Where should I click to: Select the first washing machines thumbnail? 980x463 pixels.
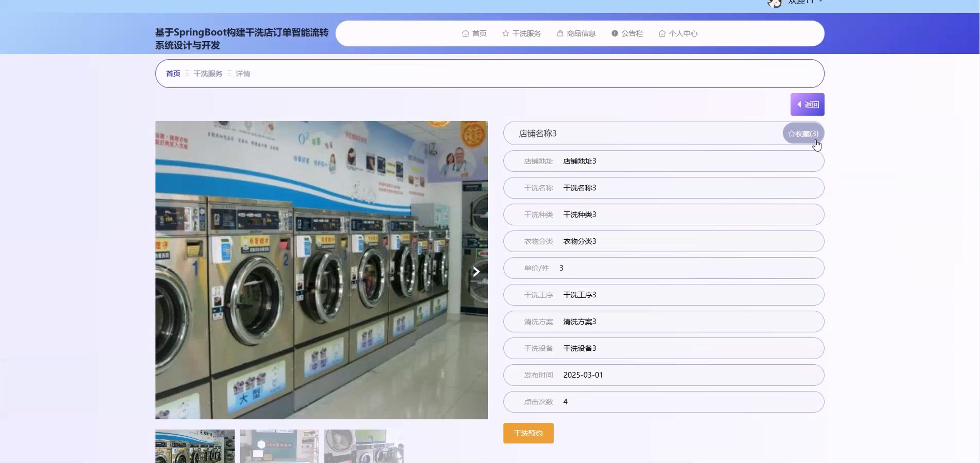click(195, 446)
